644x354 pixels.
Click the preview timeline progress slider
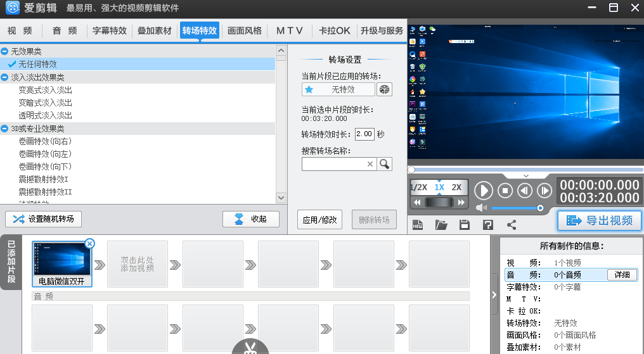click(x=525, y=170)
